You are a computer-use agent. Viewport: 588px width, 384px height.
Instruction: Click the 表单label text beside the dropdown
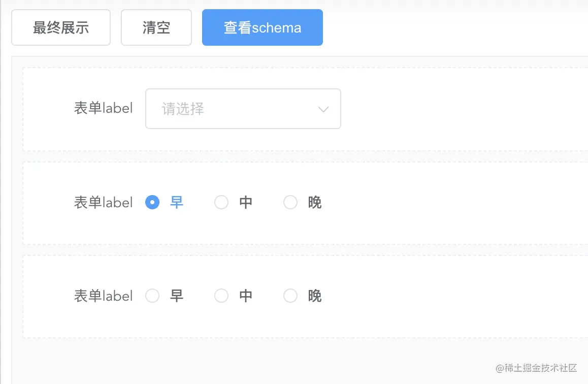click(x=103, y=108)
